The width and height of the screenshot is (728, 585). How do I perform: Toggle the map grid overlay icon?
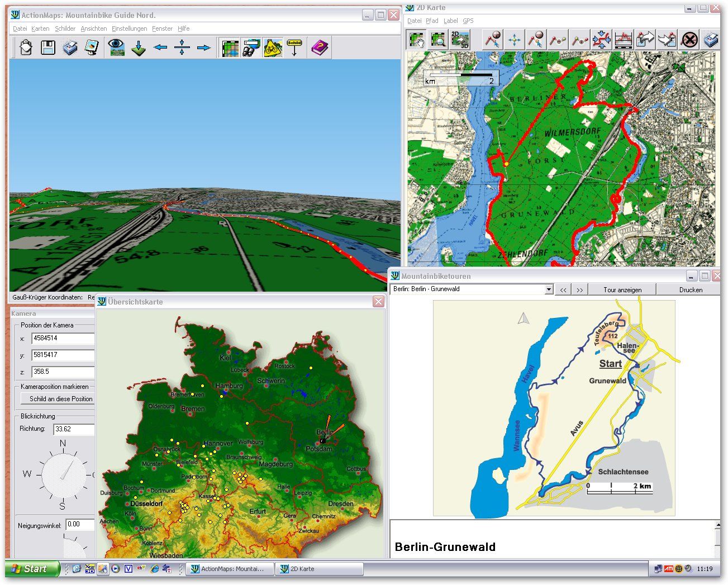coord(230,47)
